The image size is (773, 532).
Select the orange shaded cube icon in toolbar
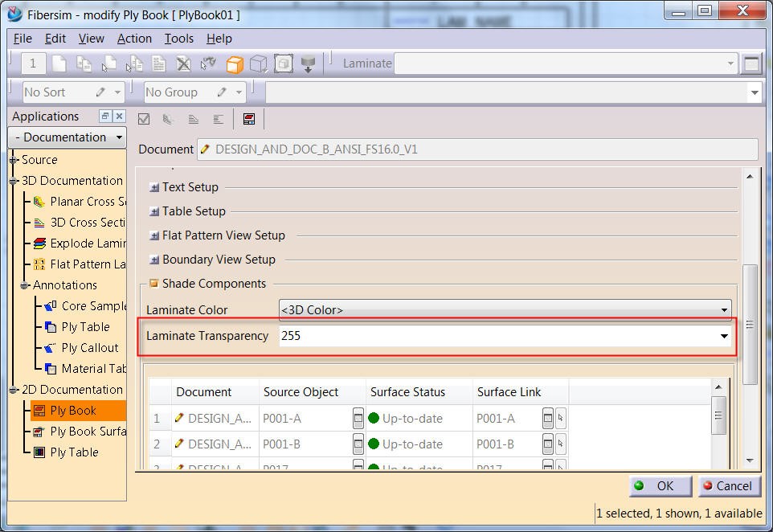coord(233,63)
